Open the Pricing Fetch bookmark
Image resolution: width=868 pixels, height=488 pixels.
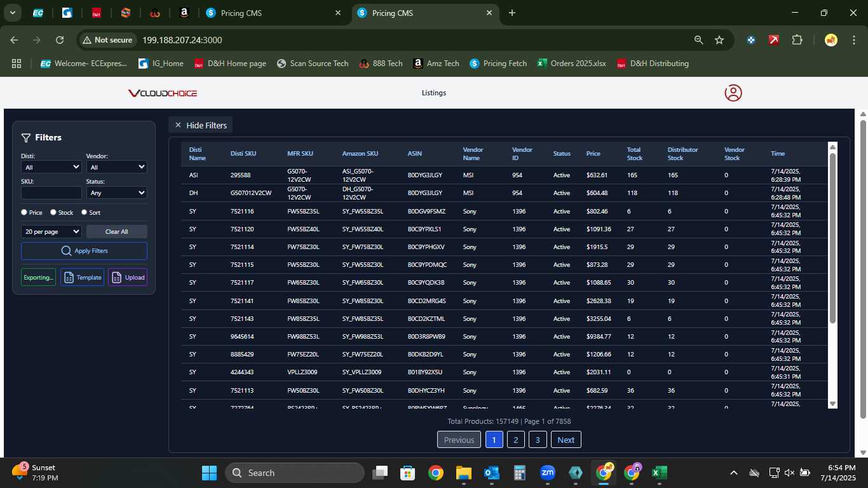(x=498, y=64)
